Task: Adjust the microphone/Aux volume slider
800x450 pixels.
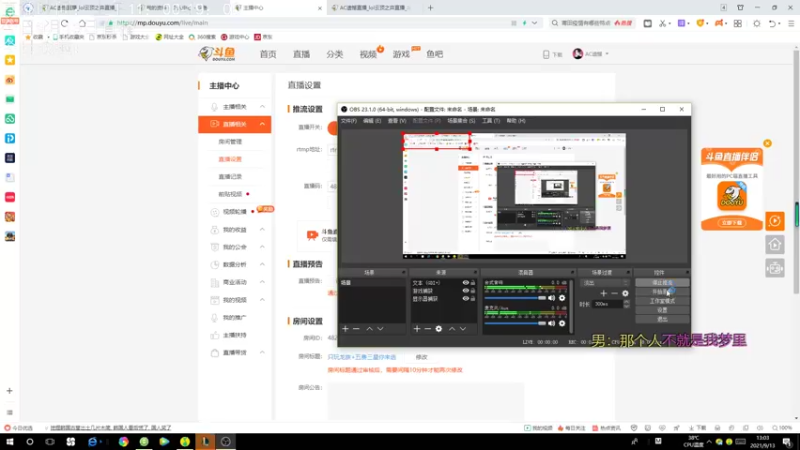Action: [515, 323]
